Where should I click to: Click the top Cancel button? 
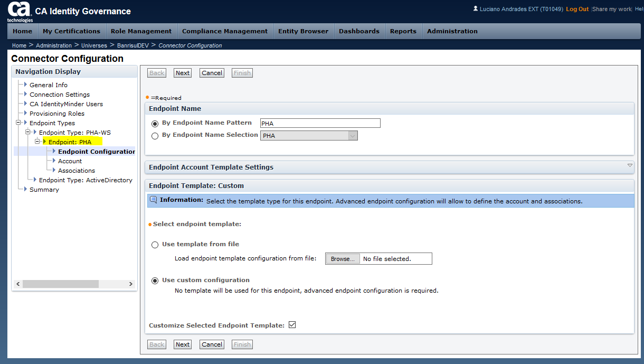212,73
